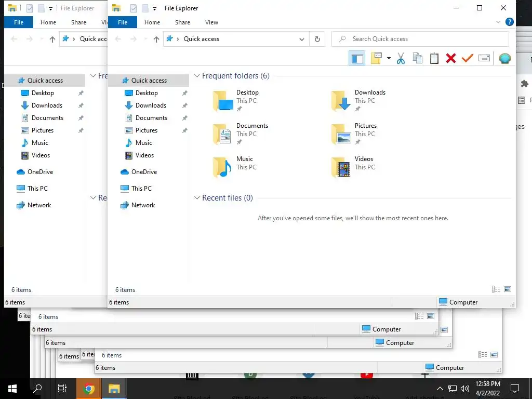Image resolution: width=532 pixels, height=399 pixels.
Task: Collapse the Frequent folders section
Action: (x=197, y=76)
